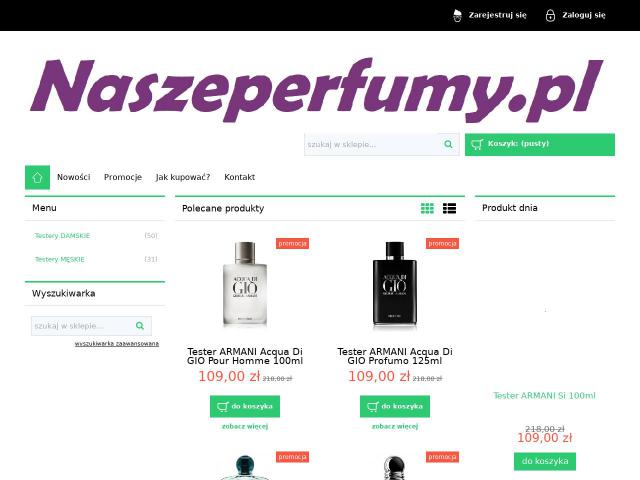Image resolution: width=640 pixels, height=480 pixels.
Task: Select the Testery DAMSKIE category
Action: click(62, 236)
